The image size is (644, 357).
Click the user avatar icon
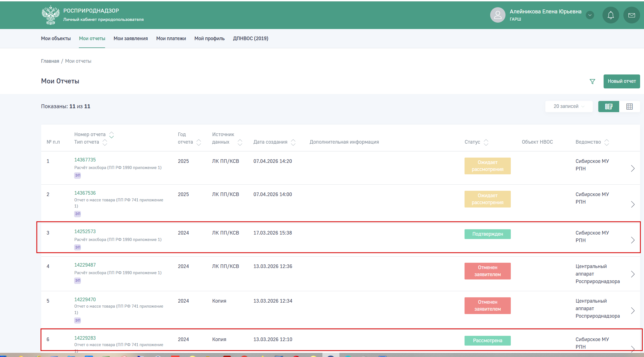[x=497, y=15]
